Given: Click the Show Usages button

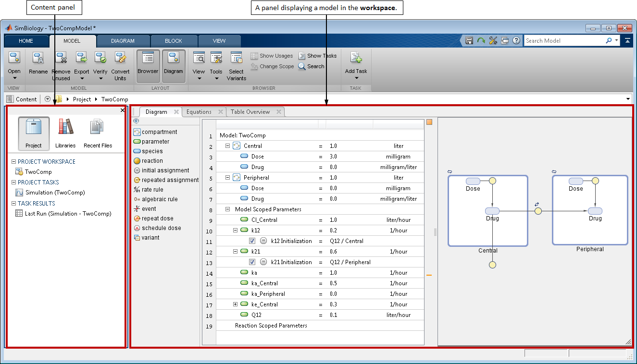Looking at the screenshot, I should (272, 56).
